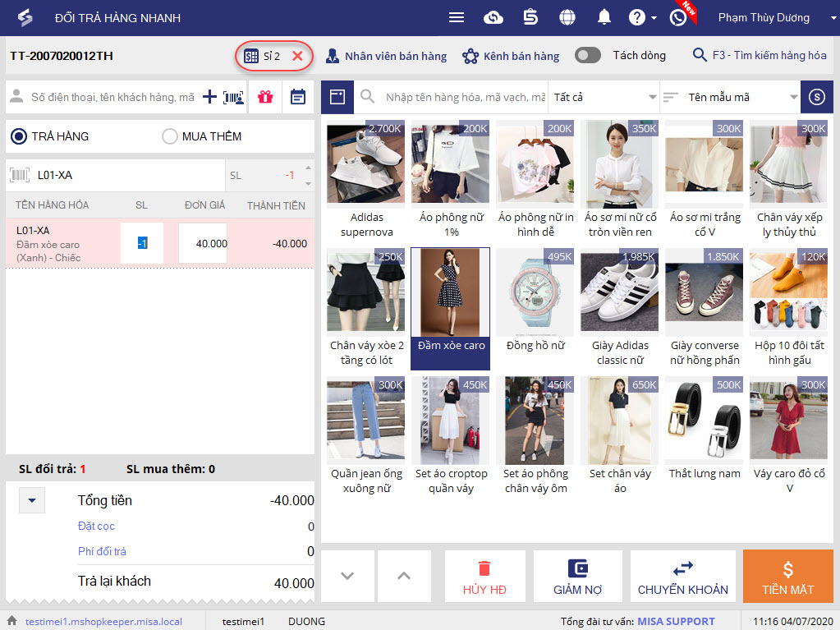Screen dimensions: 840x630
Task: Expand the Tên mẫu mã sort dropdown
Action: [730, 97]
